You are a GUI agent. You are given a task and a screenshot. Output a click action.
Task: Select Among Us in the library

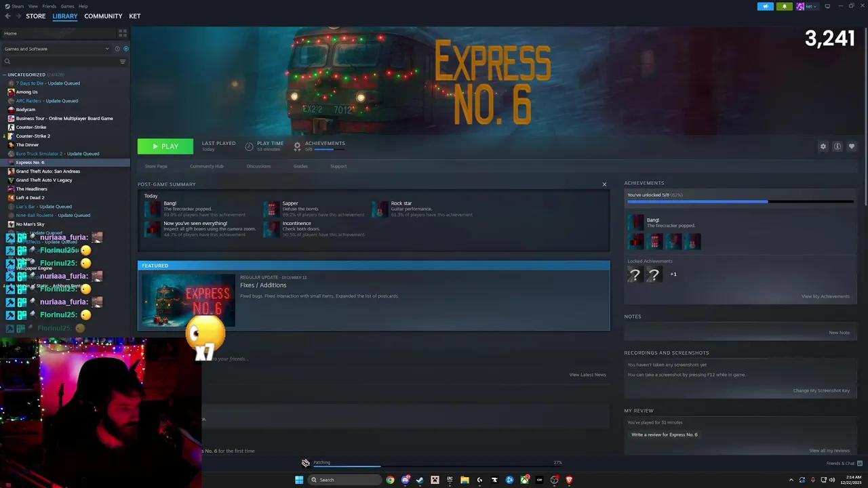[27, 92]
